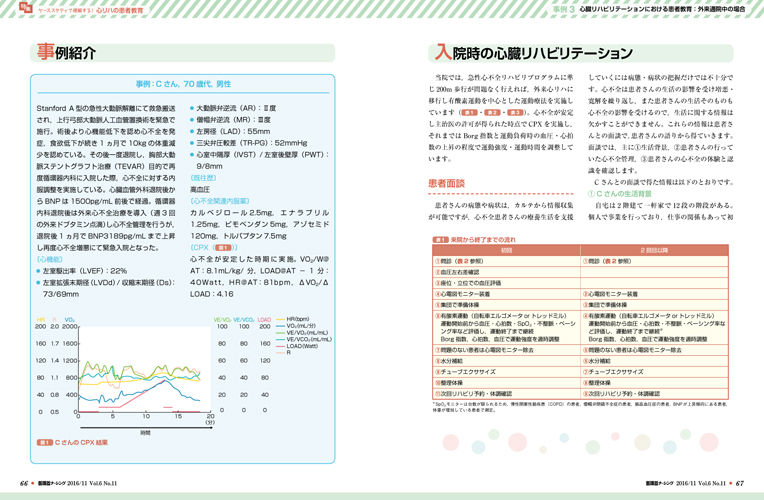Click '⑦チューブエクササイズ' in the 2回目以降 column

(613, 372)
